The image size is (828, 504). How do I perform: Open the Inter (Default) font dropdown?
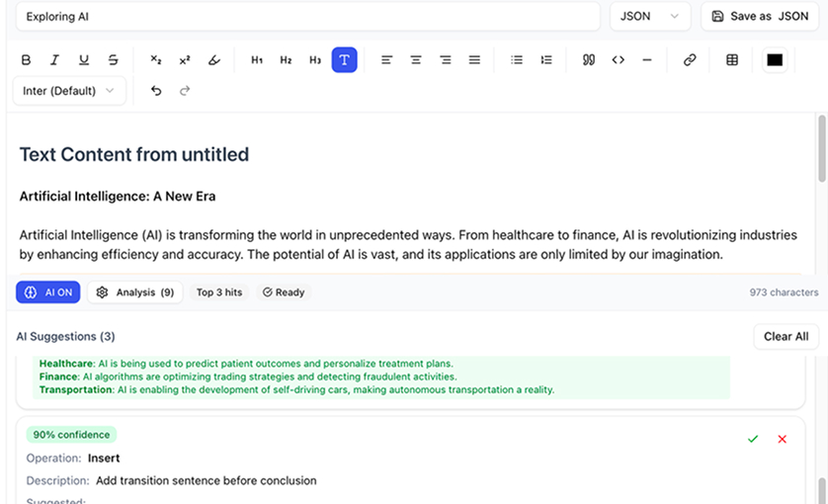[69, 91]
